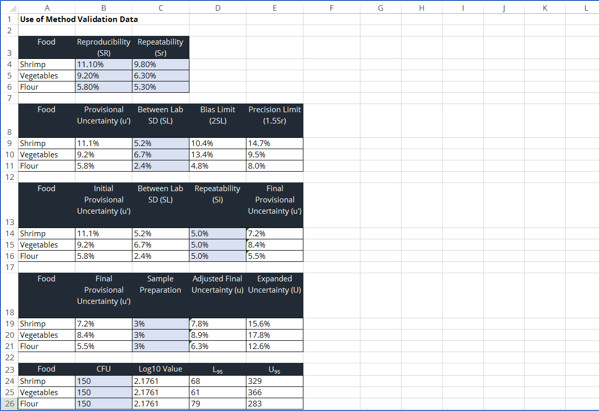
Task: Click Flour U95 value 283
Action: pos(275,404)
